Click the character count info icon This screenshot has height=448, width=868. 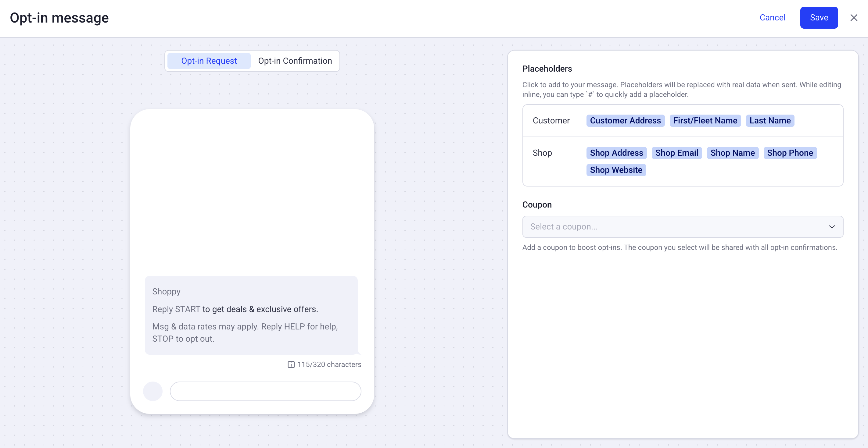pos(291,364)
